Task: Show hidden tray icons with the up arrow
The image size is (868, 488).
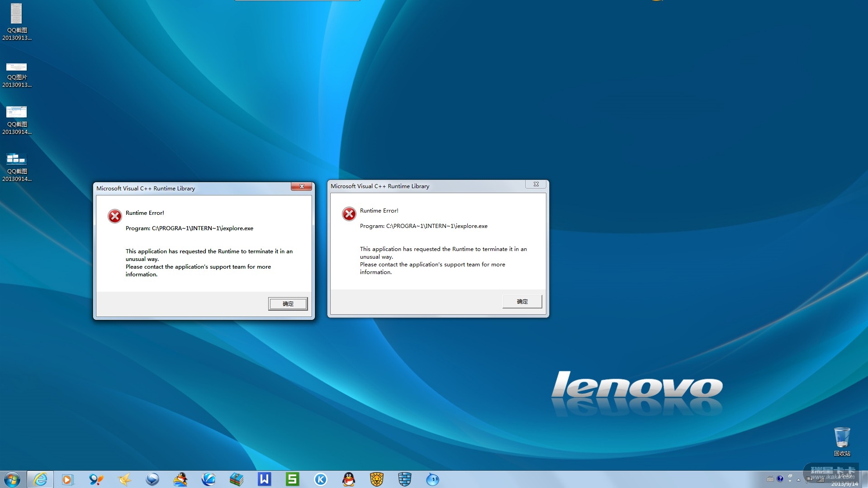Action: point(799,480)
